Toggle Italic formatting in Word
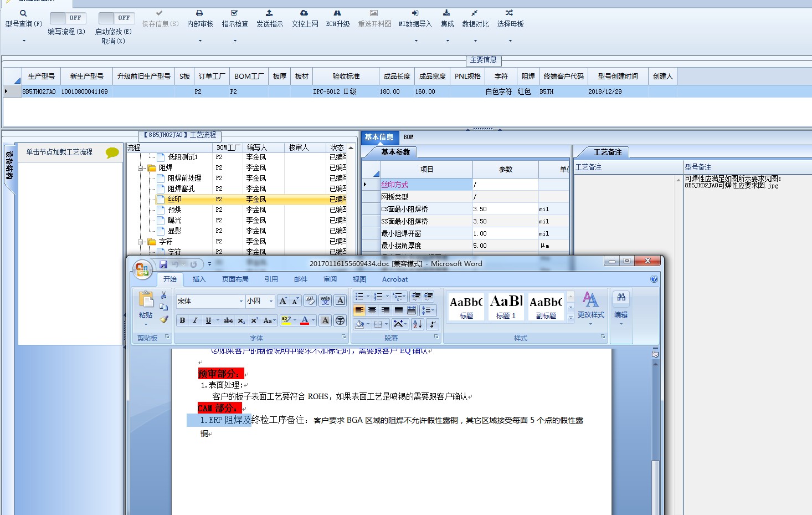812x515 pixels. (195, 320)
